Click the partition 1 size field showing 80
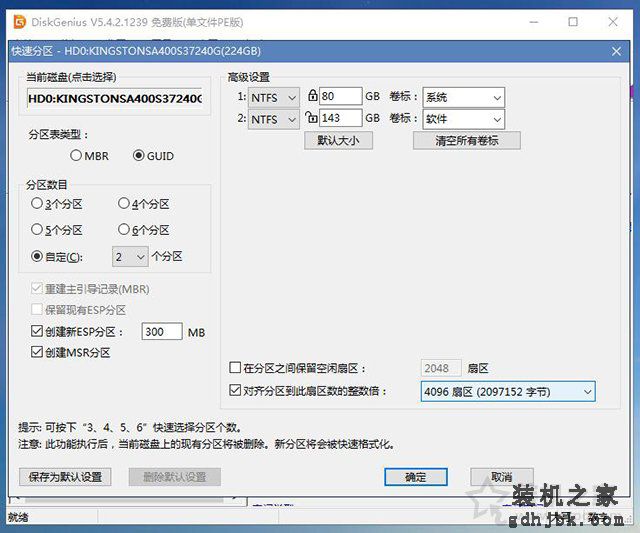640x533 pixels. pyautogui.click(x=340, y=96)
